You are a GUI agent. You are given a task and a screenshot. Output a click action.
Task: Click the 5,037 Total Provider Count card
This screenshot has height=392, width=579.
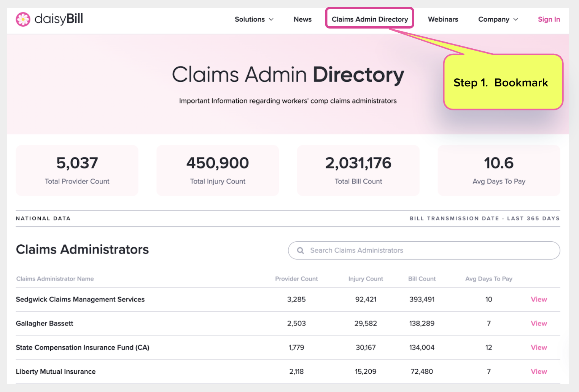coord(77,171)
